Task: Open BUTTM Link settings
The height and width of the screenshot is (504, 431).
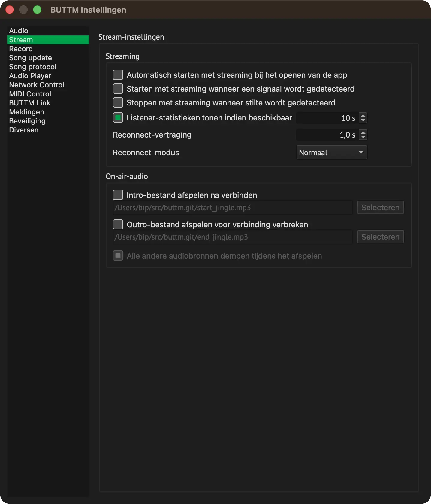Action: pos(48,103)
